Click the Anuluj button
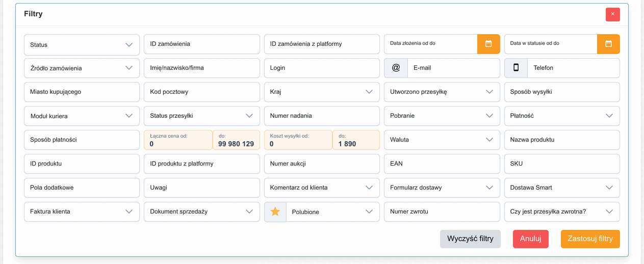The height and width of the screenshot is (264, 644). (530, 239)
